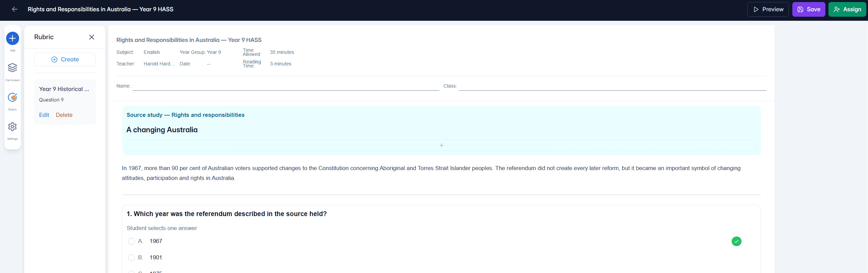Select answer B radio button 1901

point(131,258)
